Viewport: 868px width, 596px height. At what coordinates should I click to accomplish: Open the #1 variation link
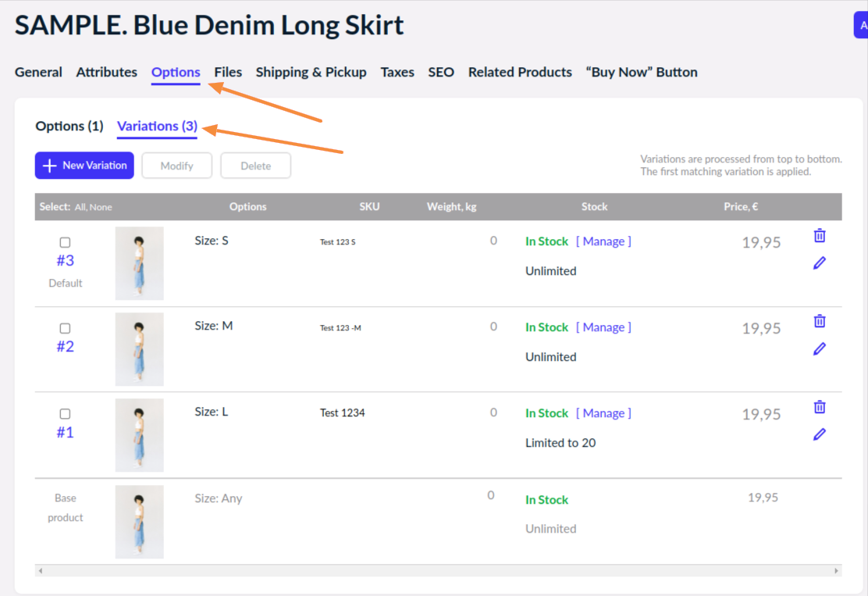65,432
